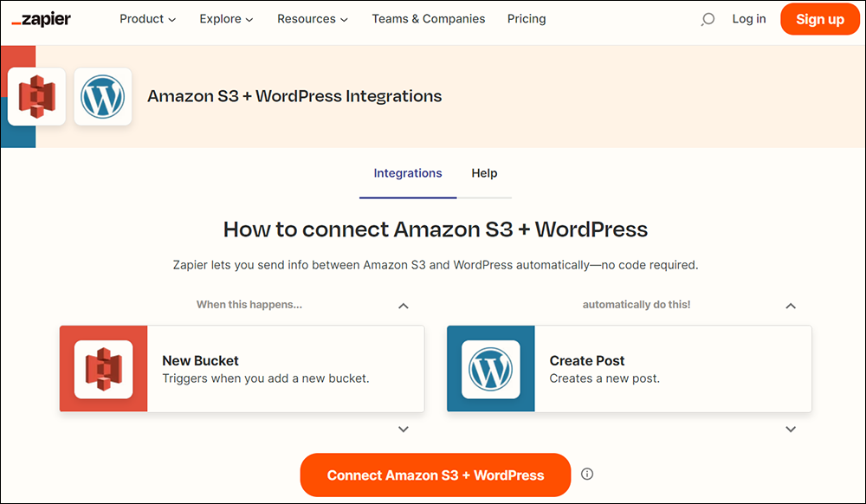Click the Log in link
The width and height of the screenshot is (866, 504).
tap(749, 19)
